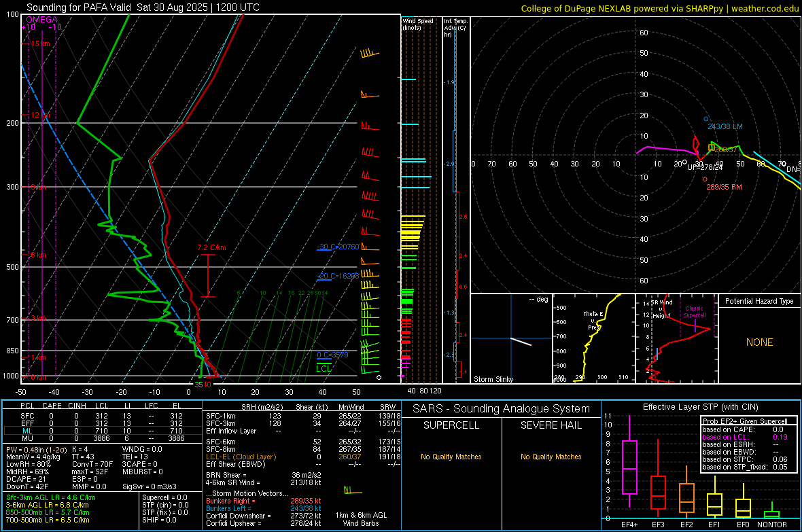
Task: Click the 'Eff Inflow Layer' row
Action: [x=303, y=431]
